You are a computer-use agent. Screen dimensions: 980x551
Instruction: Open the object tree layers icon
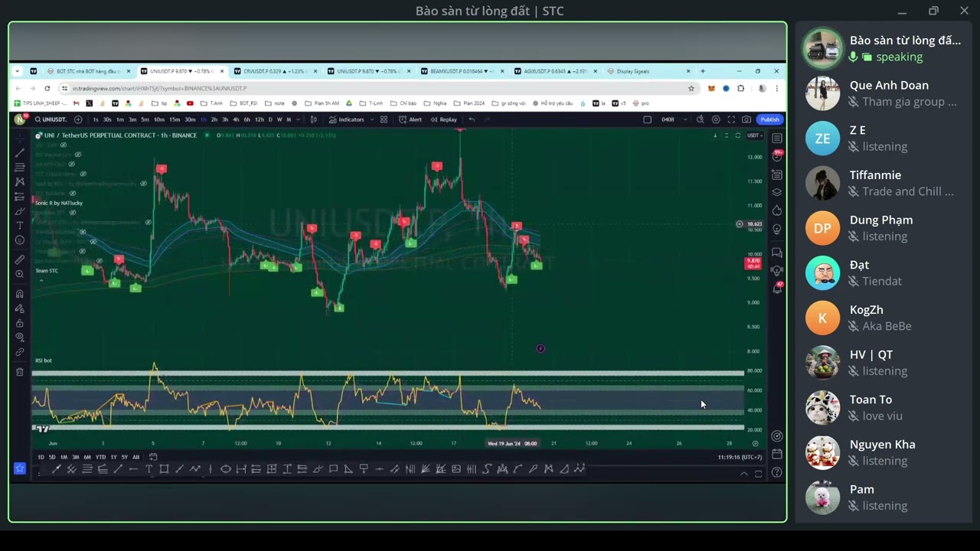click(777, 192)
